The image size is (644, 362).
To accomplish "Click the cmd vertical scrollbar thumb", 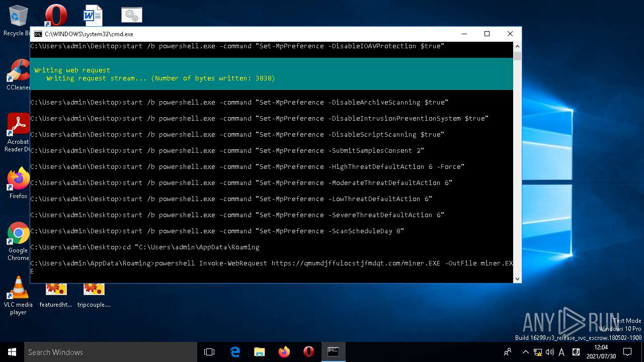I will pos(517,56).
